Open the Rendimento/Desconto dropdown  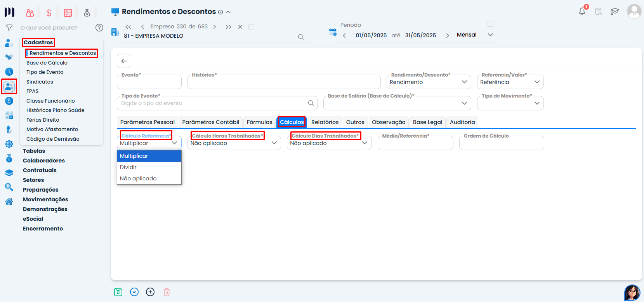tap(429, 82)
